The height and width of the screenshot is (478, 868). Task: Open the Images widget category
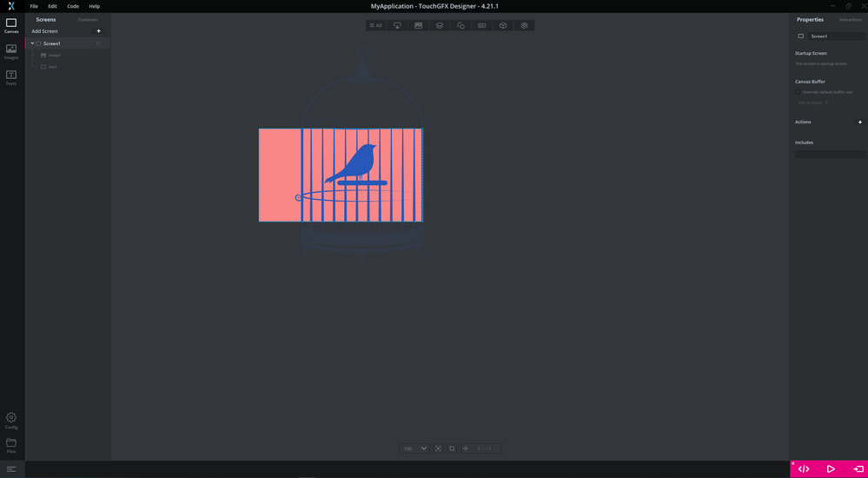[x=418, y=25]
